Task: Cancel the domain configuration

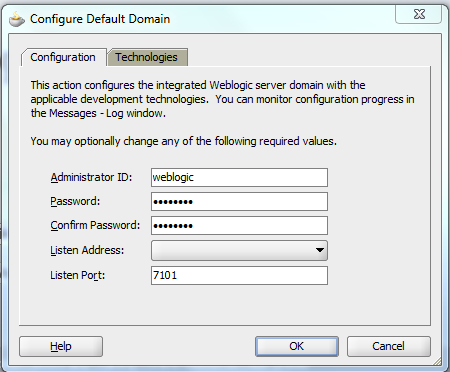Action: click(x=389, y=346)
